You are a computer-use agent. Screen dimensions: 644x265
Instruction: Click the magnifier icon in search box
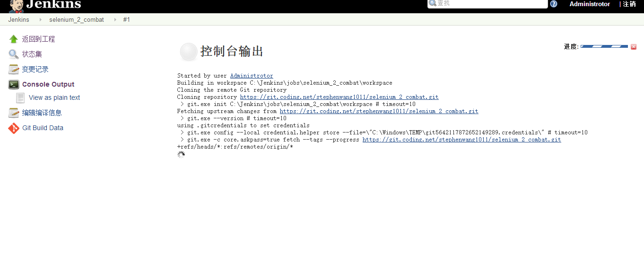[x=432, y=3]
